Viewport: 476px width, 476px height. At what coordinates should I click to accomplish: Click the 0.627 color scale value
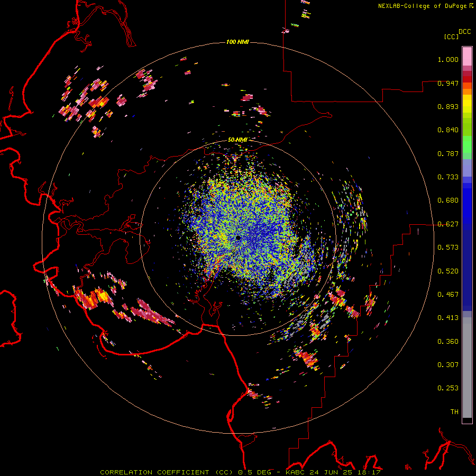448,224
